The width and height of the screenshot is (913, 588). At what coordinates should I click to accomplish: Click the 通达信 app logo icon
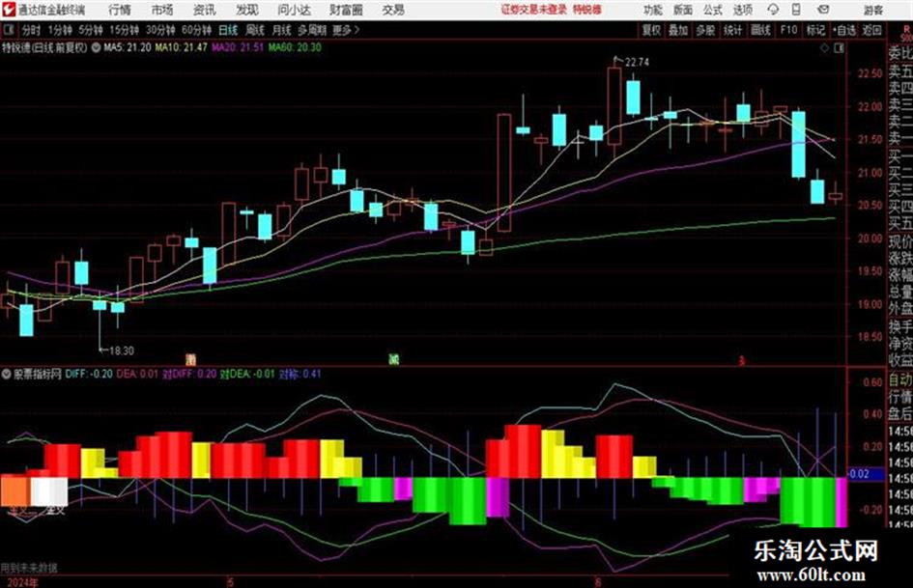[8, 10]
